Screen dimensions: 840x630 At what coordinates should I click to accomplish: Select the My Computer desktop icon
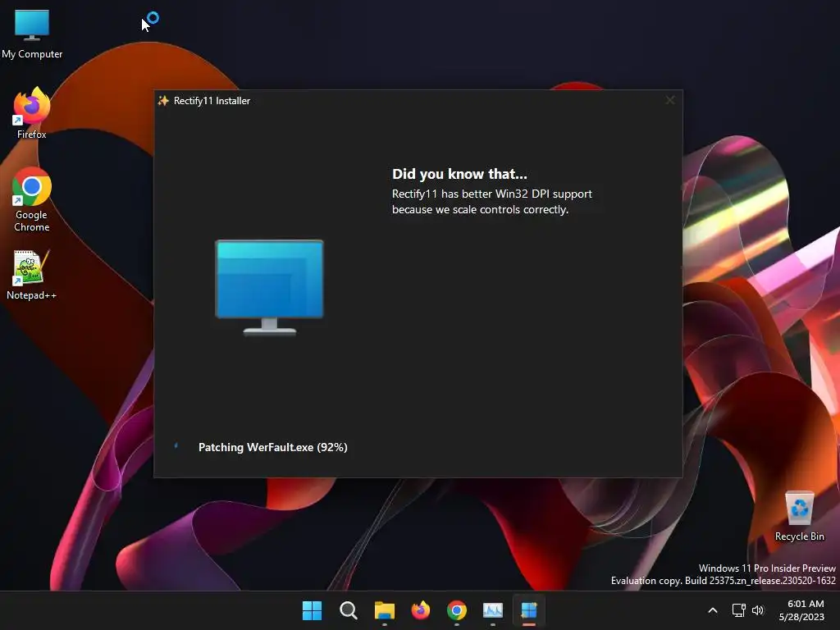coord(32,33)
